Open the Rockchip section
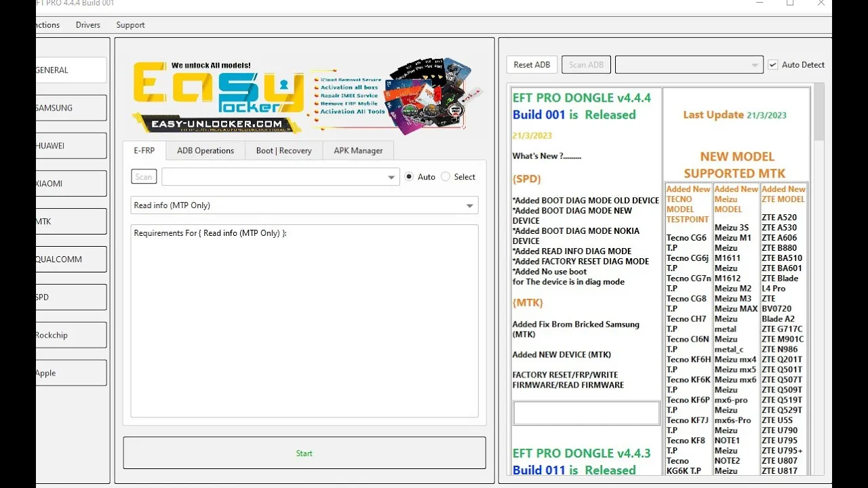868x488 pixels. [x=71, y=335]
